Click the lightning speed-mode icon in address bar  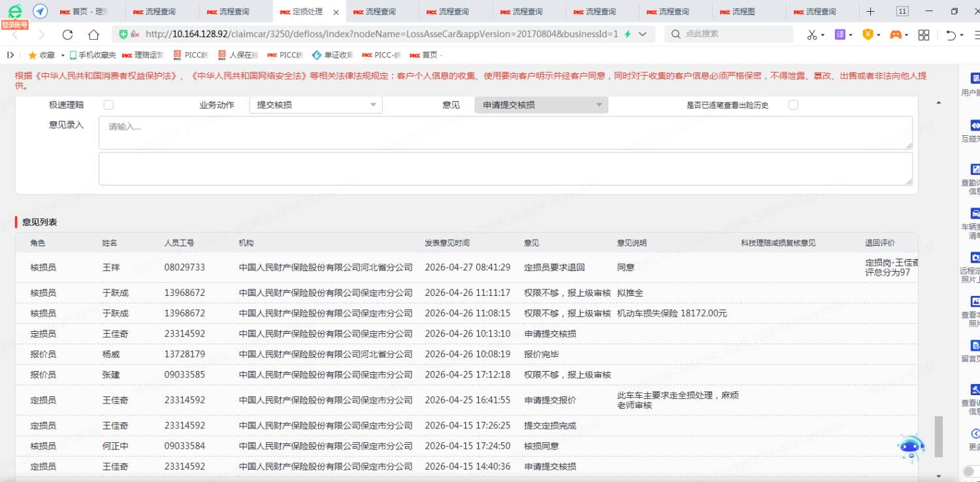[627, 34]
